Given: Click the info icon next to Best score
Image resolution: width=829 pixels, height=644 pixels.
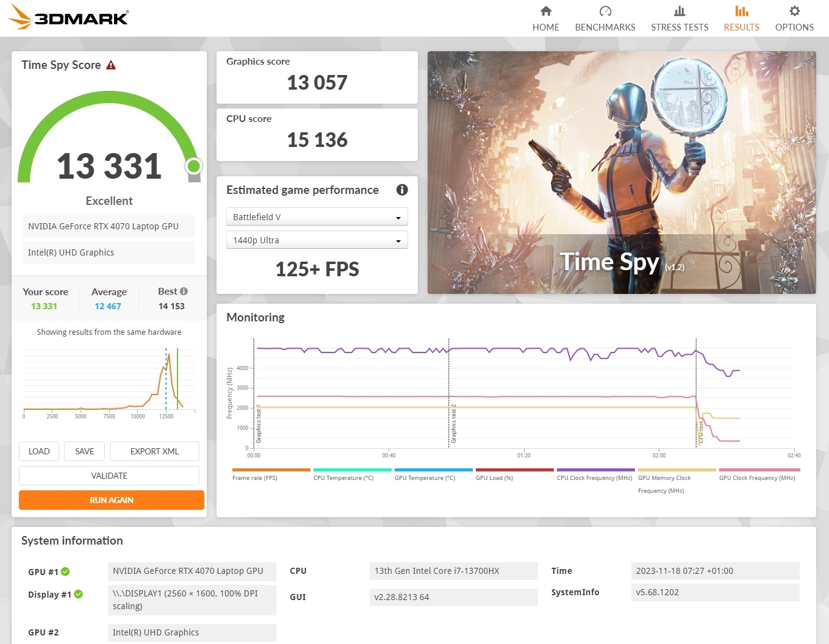Looking at the screenshot, I should 183,291.
